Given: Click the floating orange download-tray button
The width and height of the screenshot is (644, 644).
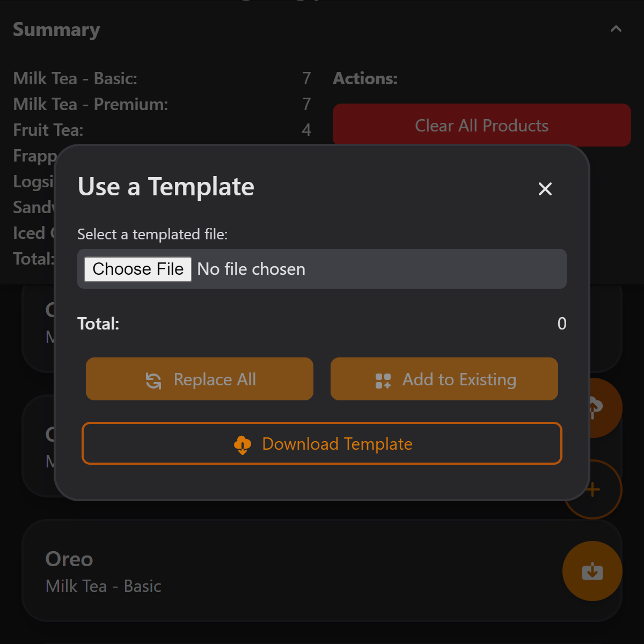Looking at the screenshot, I should pyautogui.click(x=592, y=571).
